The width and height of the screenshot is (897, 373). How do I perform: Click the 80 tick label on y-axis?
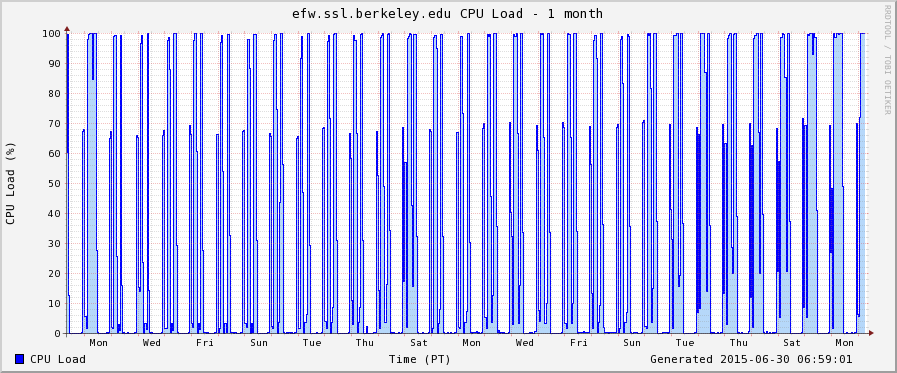(53, 93)
